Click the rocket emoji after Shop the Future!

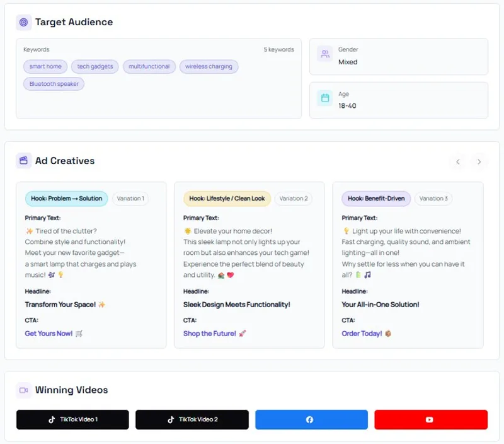click(x=243, y=334)
